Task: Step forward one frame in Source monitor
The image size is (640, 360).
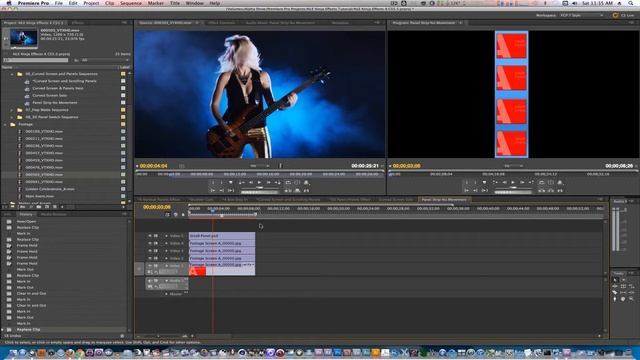Action: 269,182
